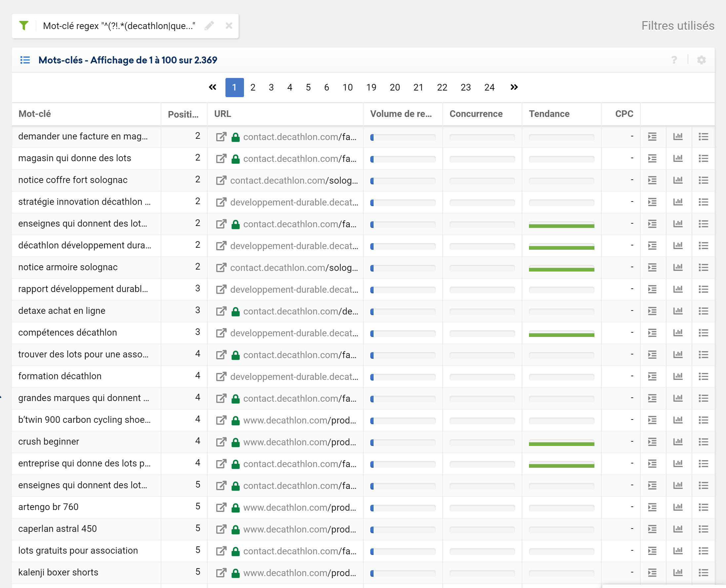Go to first page with double-left arrows
Screen dimensions: 726x588
click(213, 88)
